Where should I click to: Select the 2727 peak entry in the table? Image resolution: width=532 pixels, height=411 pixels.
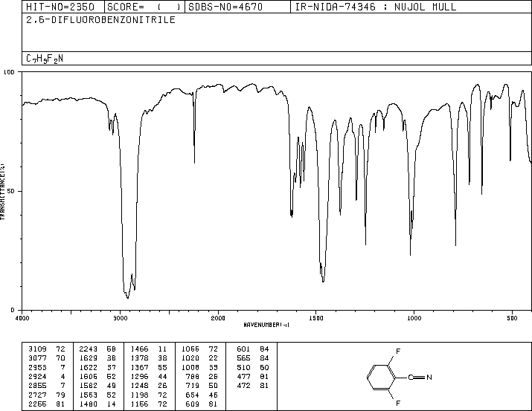(x=47, y=395)
